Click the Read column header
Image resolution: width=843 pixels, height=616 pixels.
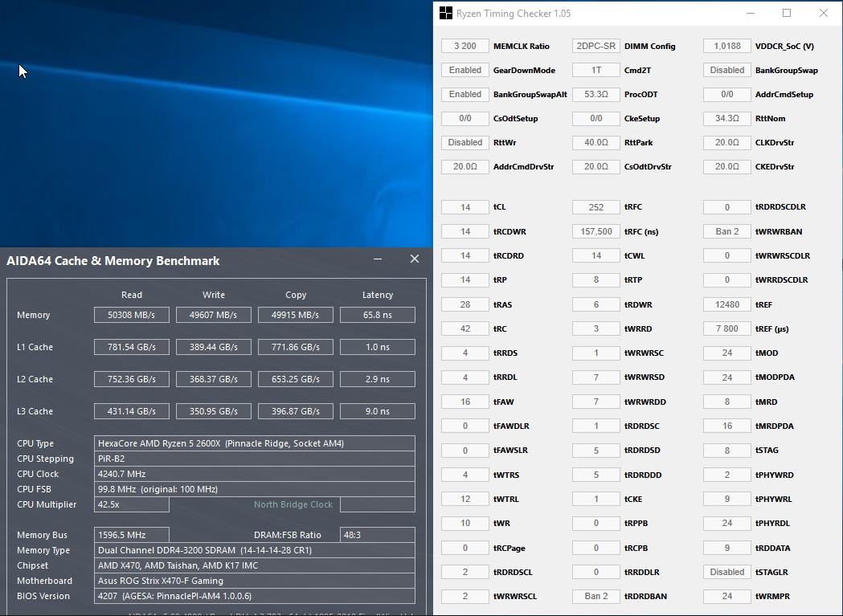(x=132, y=295)
